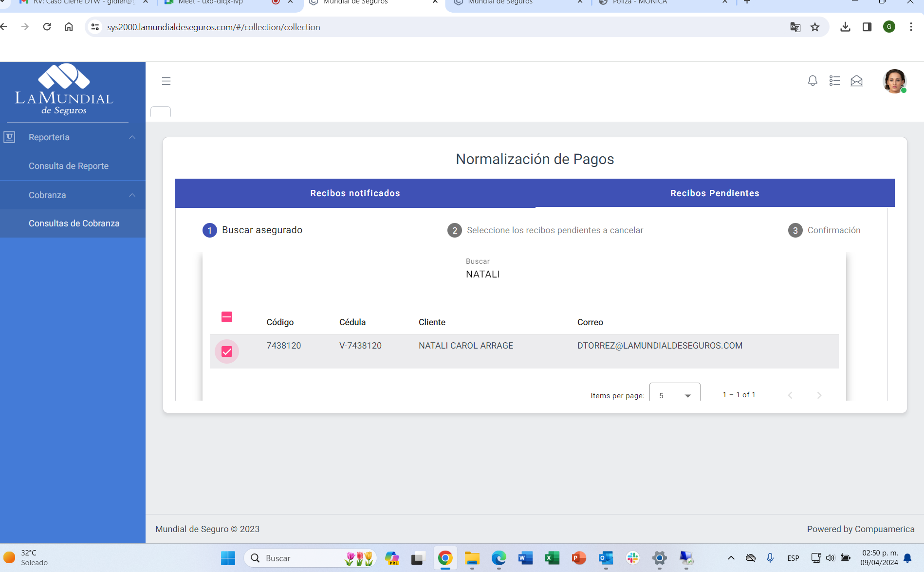Collapse the Cobranza sidebar section
This screenshot has width=924, height=572.
point(132,195)
